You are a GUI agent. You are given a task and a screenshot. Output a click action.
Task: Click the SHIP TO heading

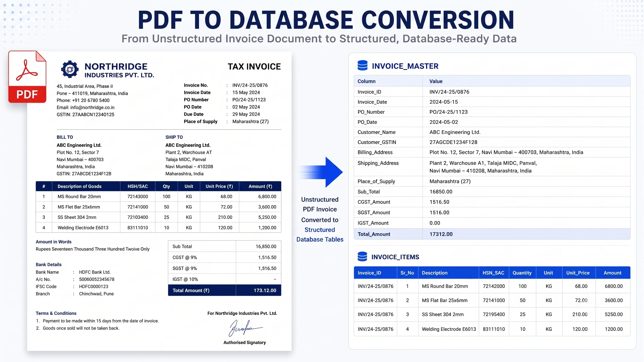point(174,137)
